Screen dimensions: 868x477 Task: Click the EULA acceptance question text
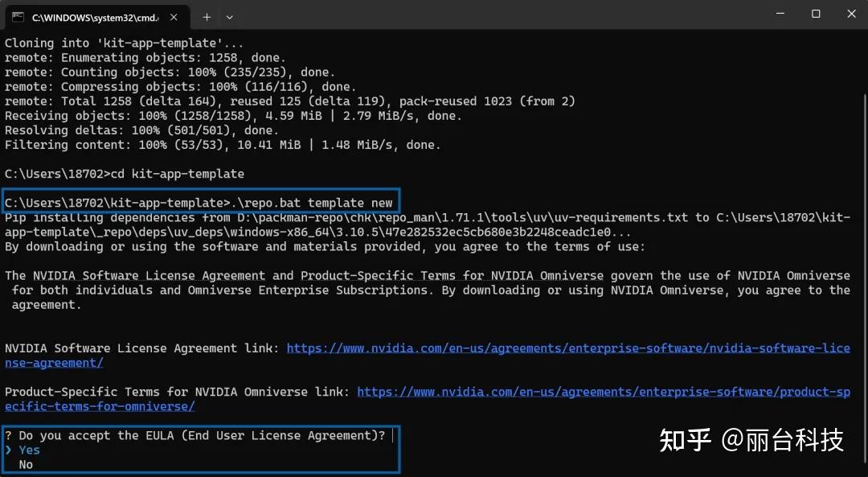(x=202, y=436)
